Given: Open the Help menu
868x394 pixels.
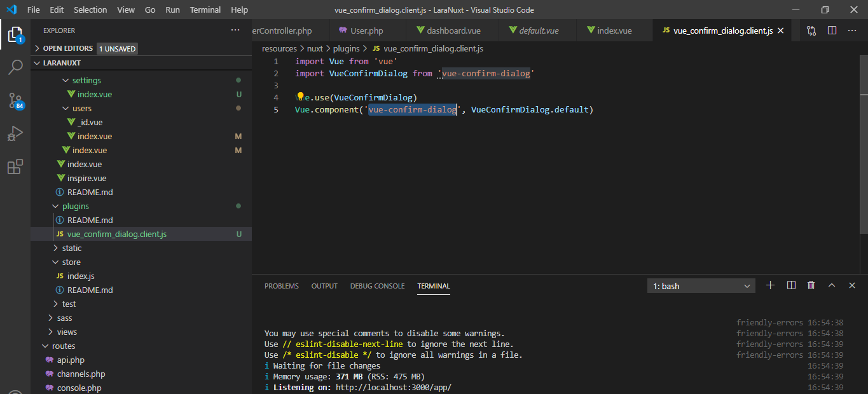Looking at the screenshot, I should click(240, 10).
